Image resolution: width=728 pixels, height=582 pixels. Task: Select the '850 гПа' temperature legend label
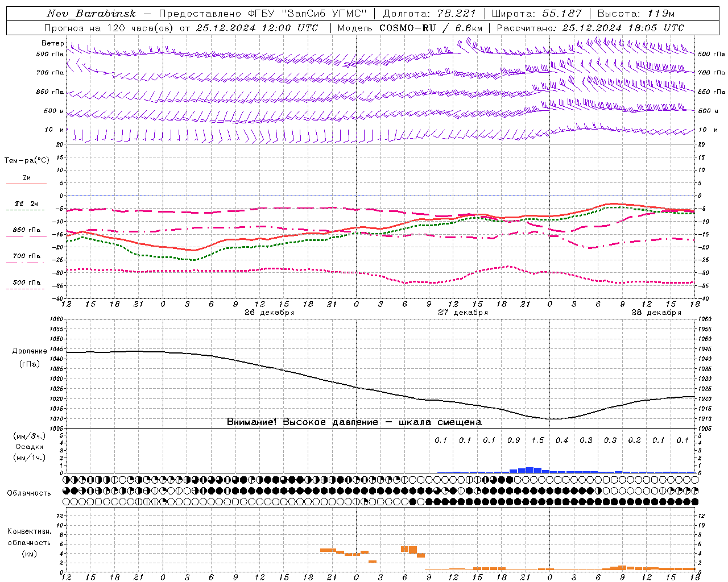point(26,230)
